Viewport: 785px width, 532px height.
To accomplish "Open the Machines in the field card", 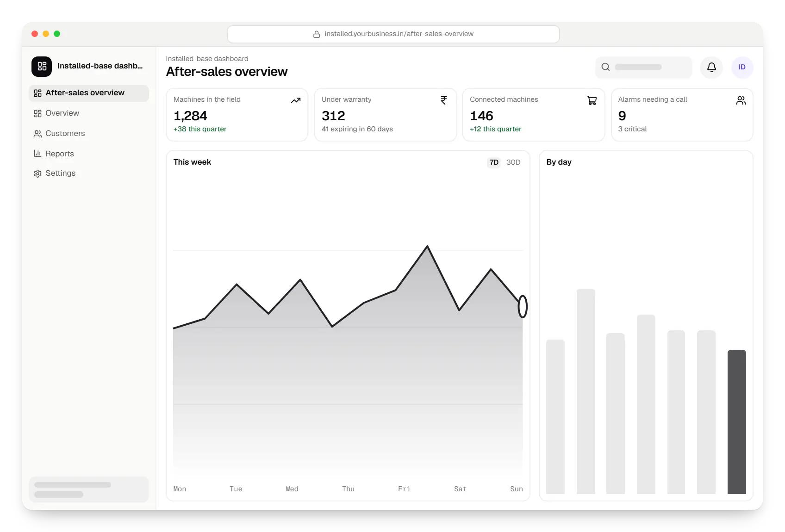I will (x=237, y=115).
